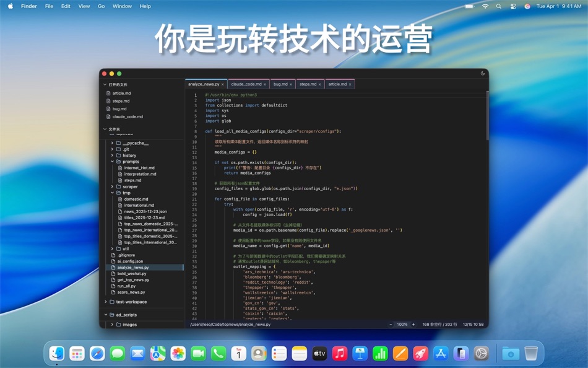Collapse the 打开的文件 section

(x=105, y=84)
